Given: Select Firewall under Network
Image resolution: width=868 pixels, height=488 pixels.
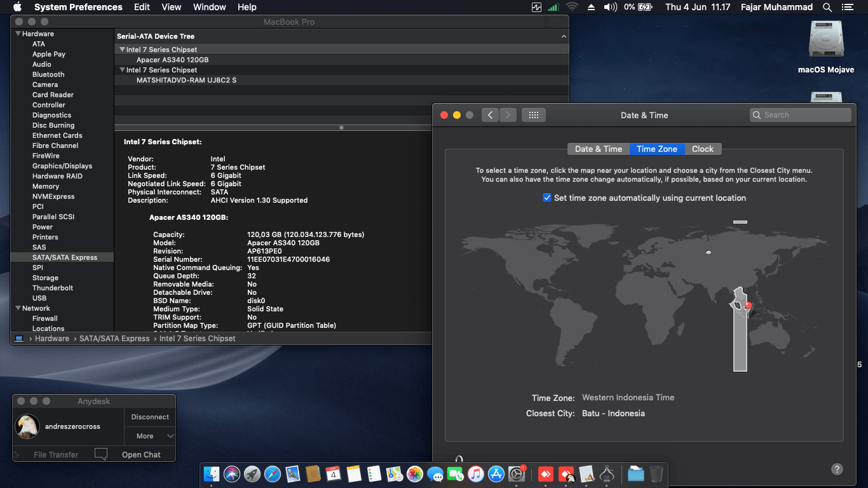Looking at the screenshot, I should [45, 318].
